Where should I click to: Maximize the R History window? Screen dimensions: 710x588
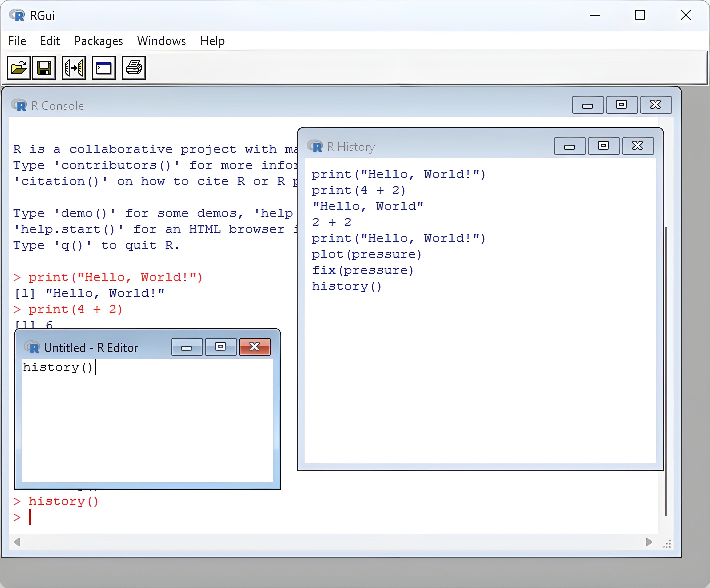[603, 146]
